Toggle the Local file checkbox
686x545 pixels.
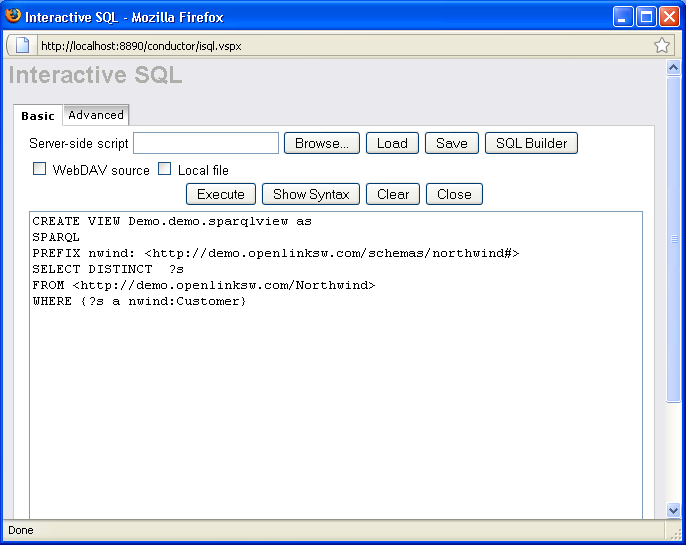tap(165, 169)
